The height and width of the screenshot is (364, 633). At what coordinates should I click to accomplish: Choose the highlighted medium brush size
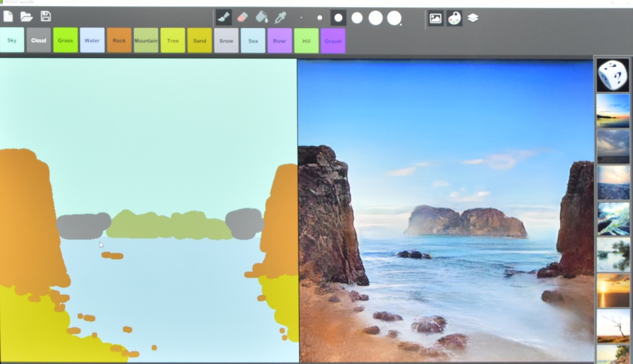click(338, 18)
